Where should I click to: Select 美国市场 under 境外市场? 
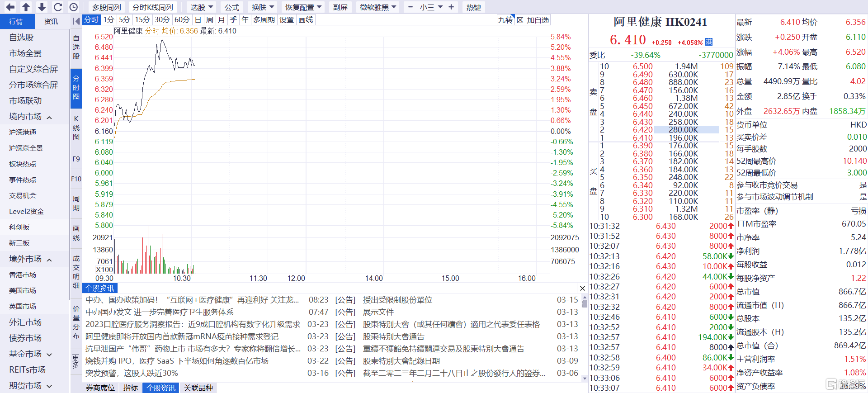point(23,291)
